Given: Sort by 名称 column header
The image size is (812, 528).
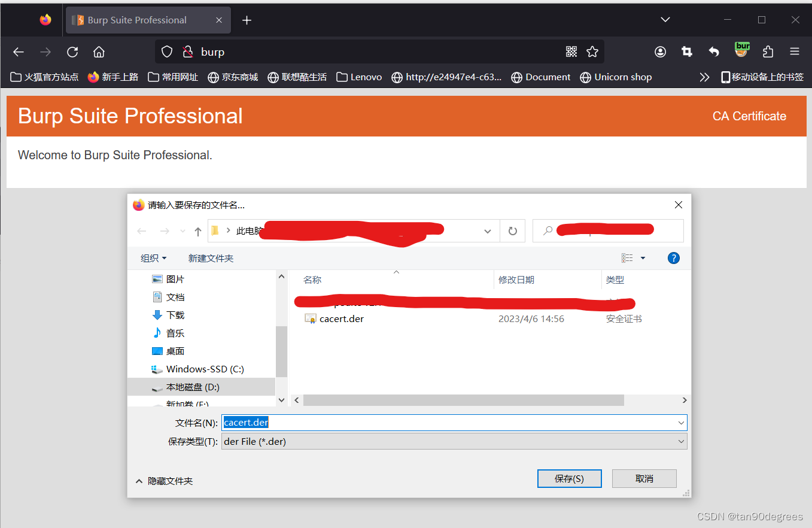Looking at the screenshot, I should coord(312,280).
